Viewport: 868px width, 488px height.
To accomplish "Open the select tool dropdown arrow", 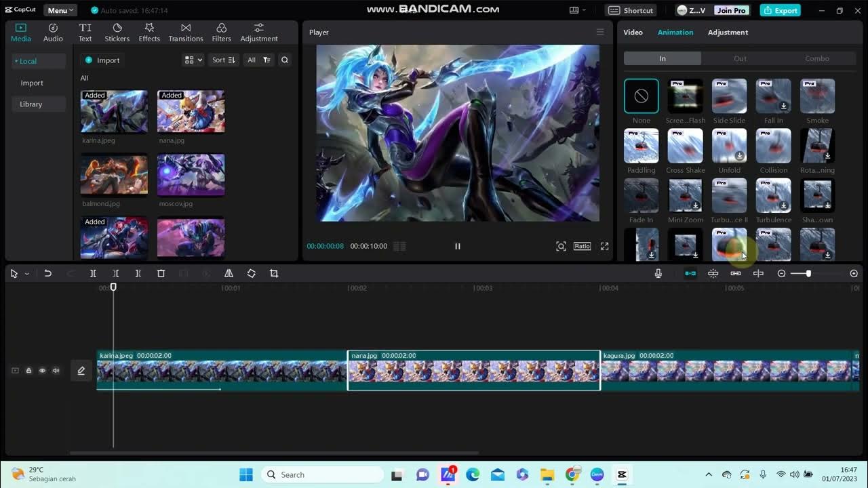I will pyautogui.click(x=26, y=274).
